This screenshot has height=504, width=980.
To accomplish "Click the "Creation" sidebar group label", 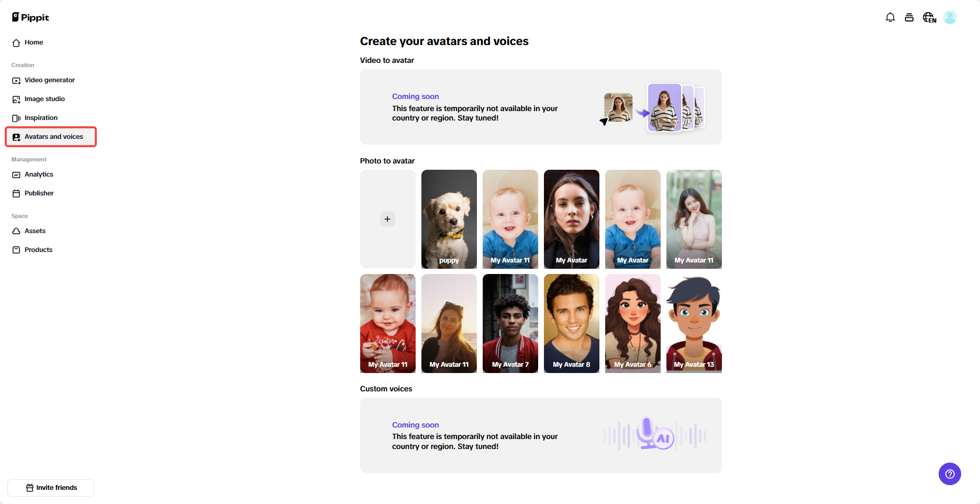I will point(23,65).
